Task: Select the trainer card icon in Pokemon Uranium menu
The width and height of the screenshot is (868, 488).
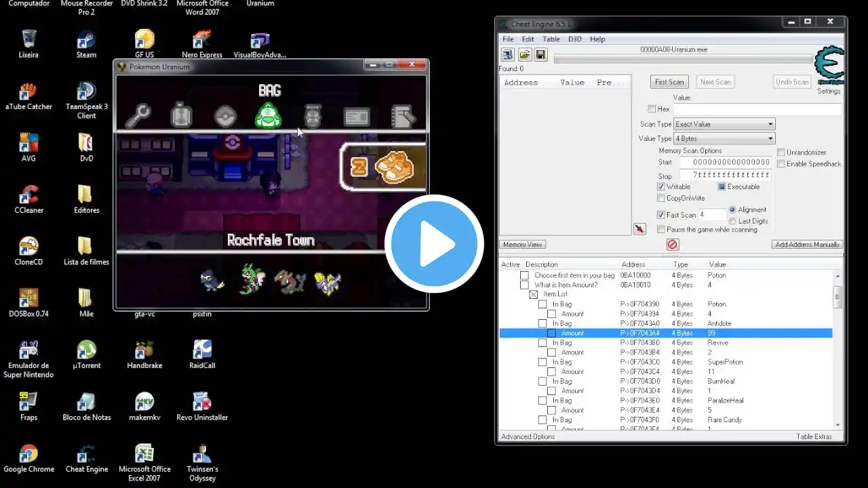Action: (x=181, y=116)
